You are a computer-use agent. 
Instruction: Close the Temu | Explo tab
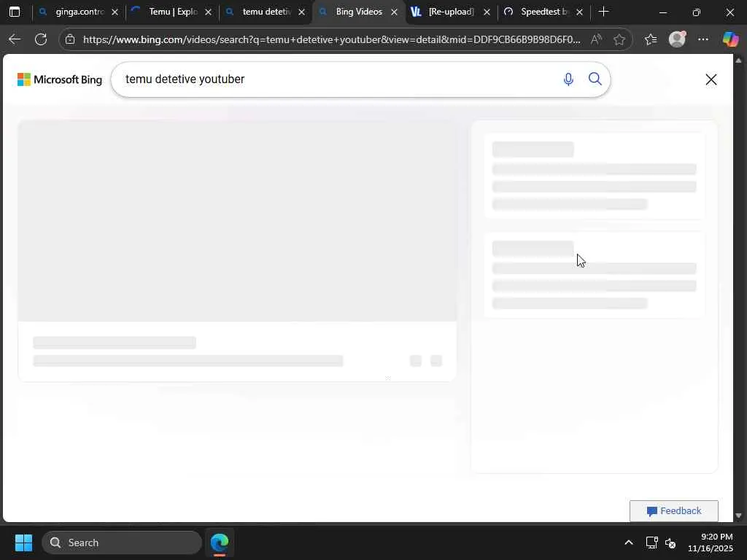tap(208, 12)
